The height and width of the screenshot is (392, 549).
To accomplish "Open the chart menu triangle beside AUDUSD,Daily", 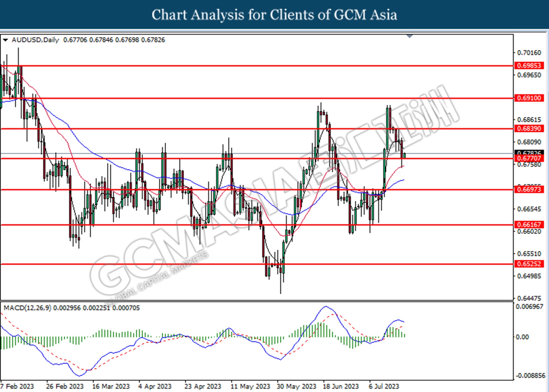I will [x=5, y=40].
